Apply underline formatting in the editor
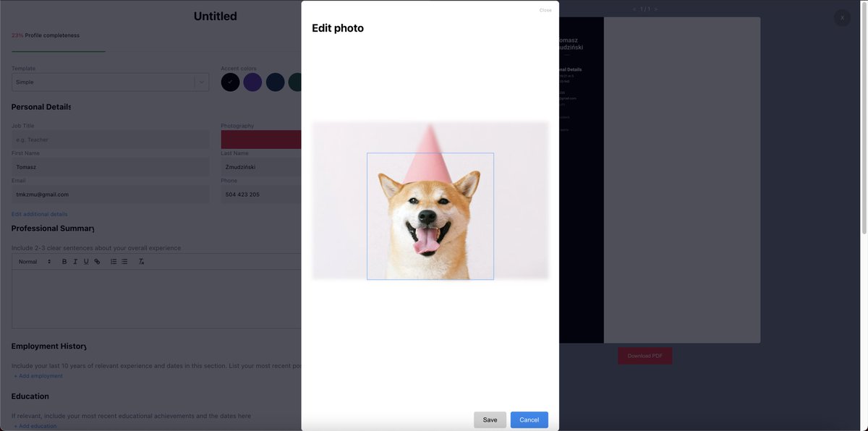This screenshot has width=868, height=431. tap(85, 261)
